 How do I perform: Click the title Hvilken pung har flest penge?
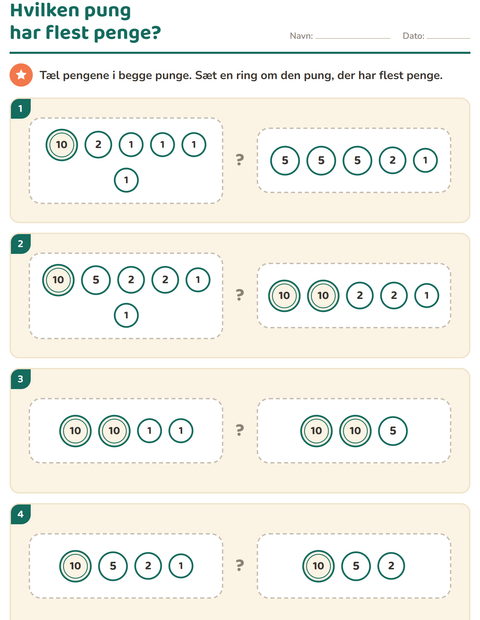(85, 22)
